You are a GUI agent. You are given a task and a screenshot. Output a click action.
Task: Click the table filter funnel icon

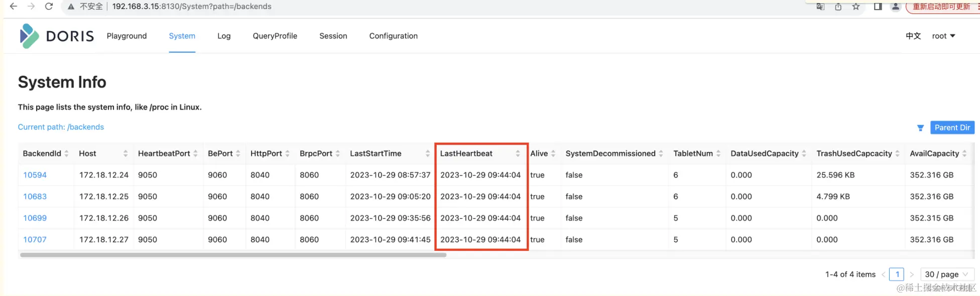[x=920, y=128]
